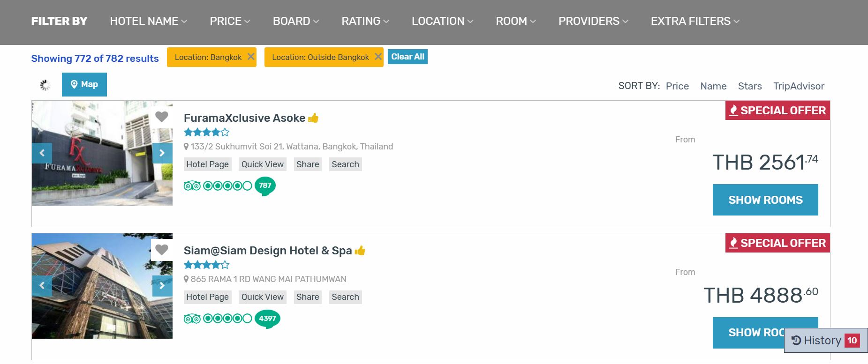The height and width of the screenshot is (364, 868).
Task: Sort results by TripAdvisor
Action: point(799,86)
